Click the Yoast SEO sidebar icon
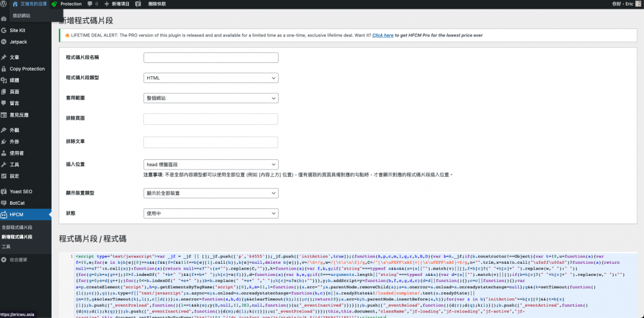The image size is (644, 318). [x=4, y=191]
